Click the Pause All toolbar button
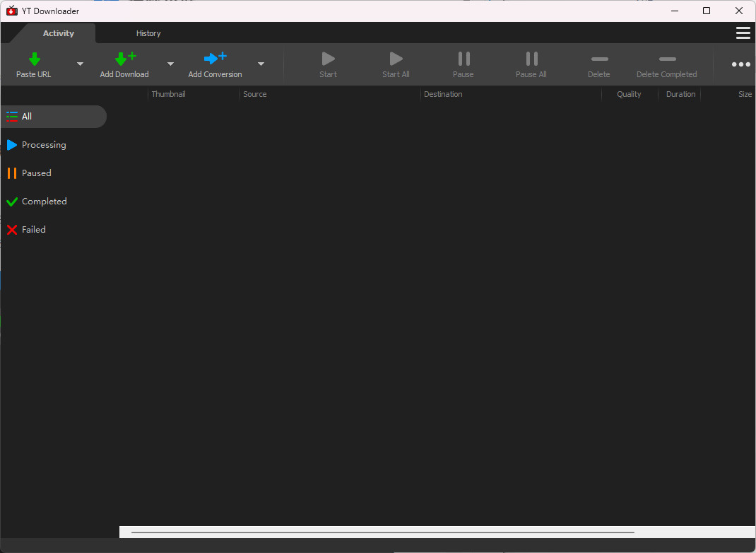 pyautogui.click(x=531, y=64)
